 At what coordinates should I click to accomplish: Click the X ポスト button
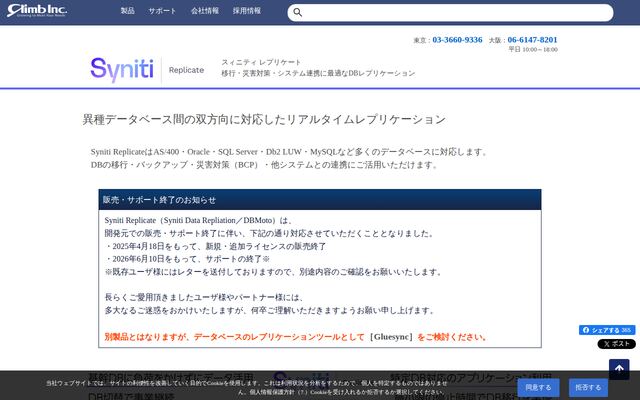(x=616, y=344)
